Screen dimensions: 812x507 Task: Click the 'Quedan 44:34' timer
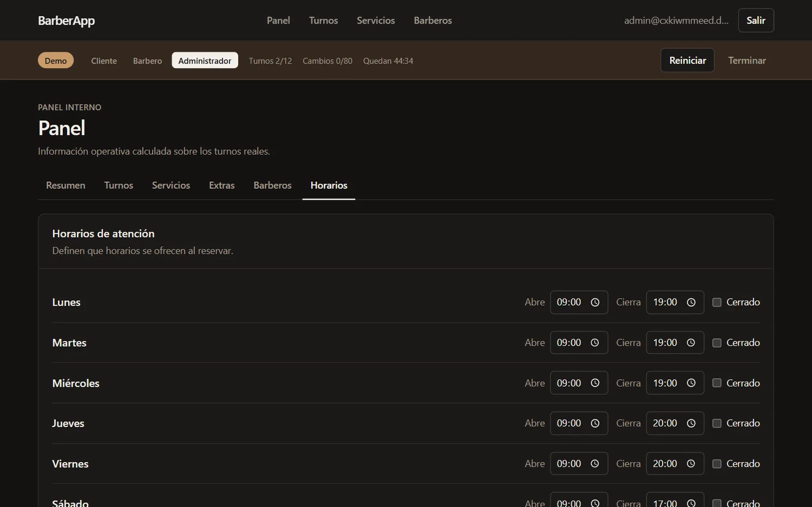coord(388,61)
